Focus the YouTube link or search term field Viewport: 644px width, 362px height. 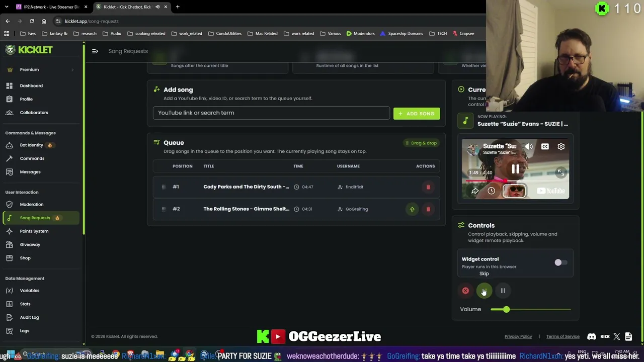tap(271, 113)
